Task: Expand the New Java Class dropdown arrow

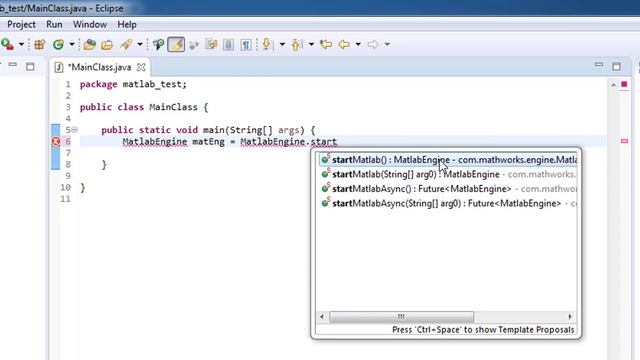Action: tap(72, 44)
